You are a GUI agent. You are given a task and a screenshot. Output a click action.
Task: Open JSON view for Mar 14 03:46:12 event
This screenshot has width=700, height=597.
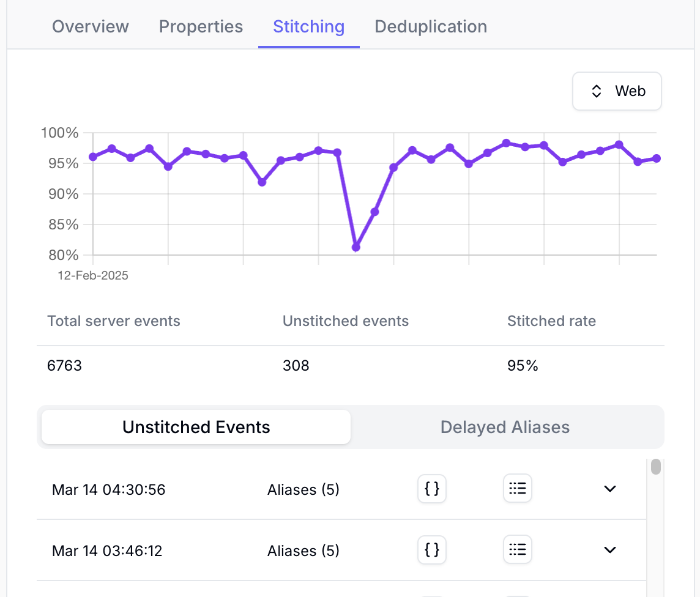point(432,550)
